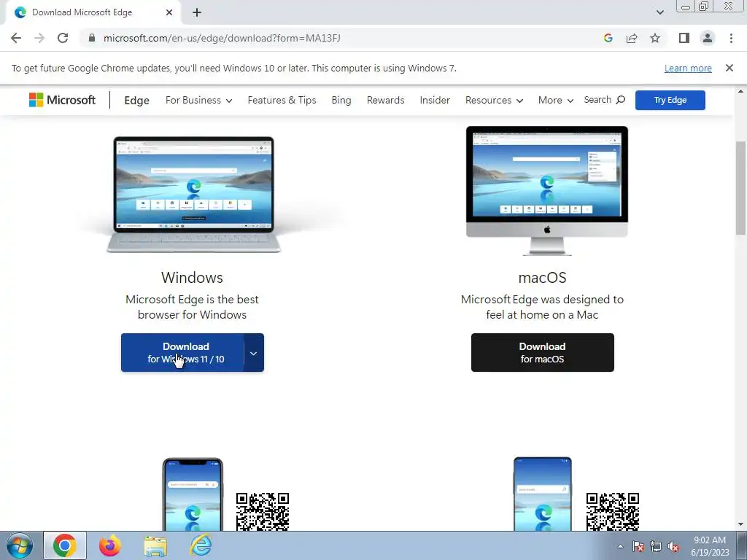Expand the Resources menu
This screenshot has width=747, height=560.
494,100
